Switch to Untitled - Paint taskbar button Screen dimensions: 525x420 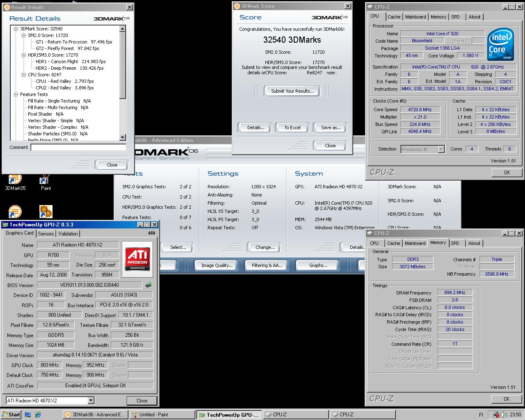(x=161, y=415)
